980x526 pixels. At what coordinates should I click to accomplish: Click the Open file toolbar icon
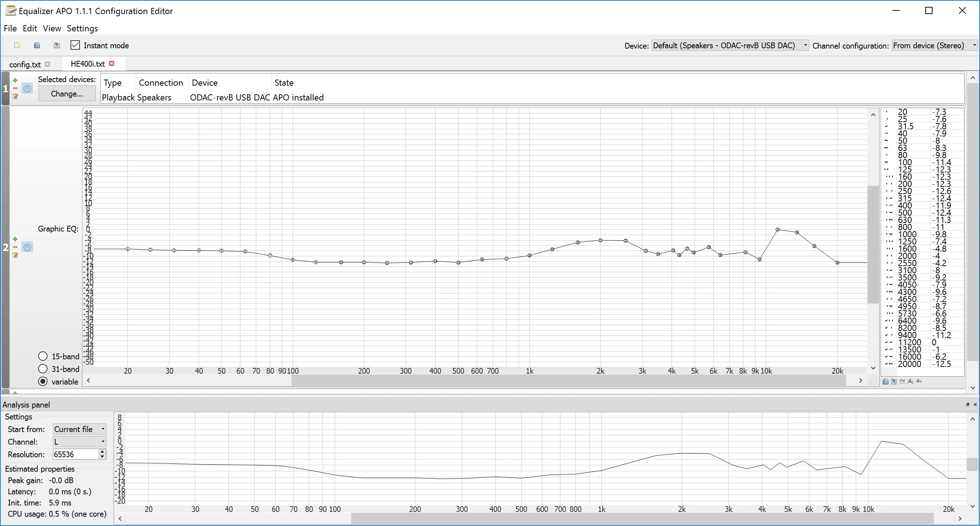pyautogui.click(x=37, y=45)
